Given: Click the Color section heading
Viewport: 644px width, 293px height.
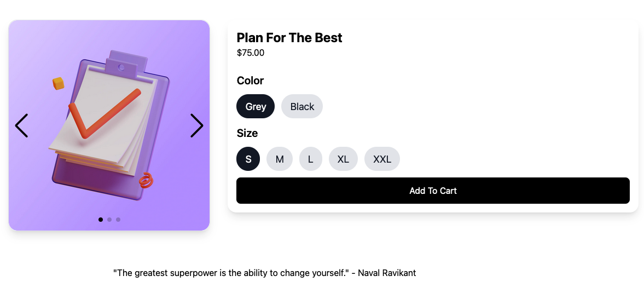Looking at the screenshot, I should pos(250,81).
